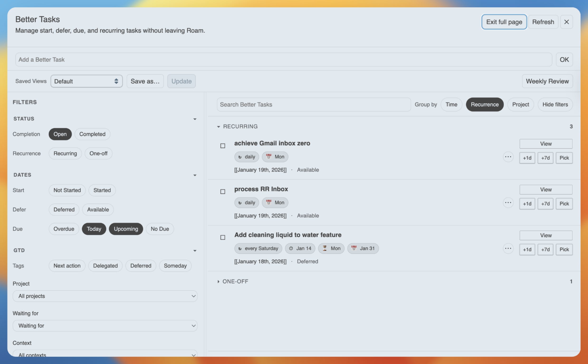Viewport: 588px width, 364px height.
Task: Tick the Add cleaning liquid to water feature checkbox
Action: click(223, 237)
